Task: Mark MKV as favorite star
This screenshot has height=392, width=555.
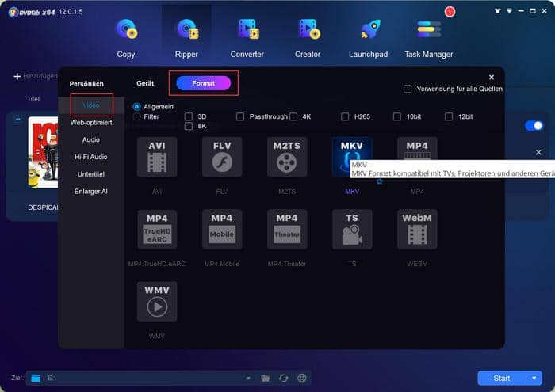Action: point(380,181)
